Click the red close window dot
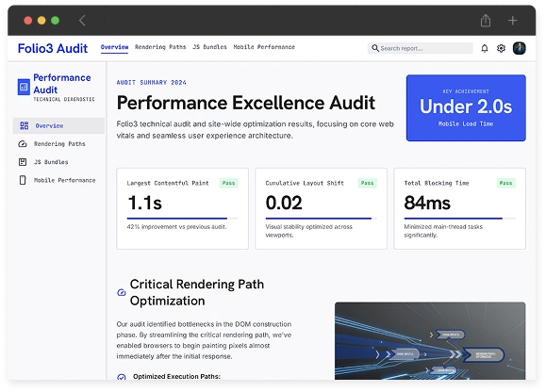 (28, 21)
